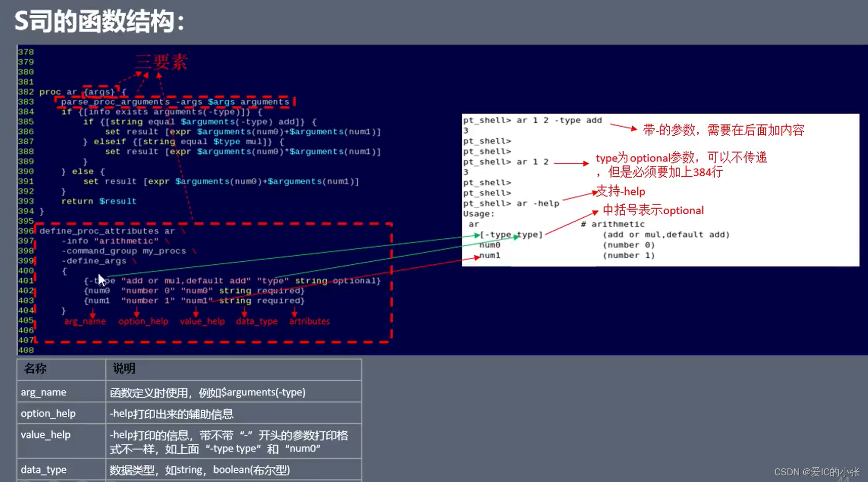
Task: Click "# arithmetic" in the terminal output
Action: click(x=613, y=224)
